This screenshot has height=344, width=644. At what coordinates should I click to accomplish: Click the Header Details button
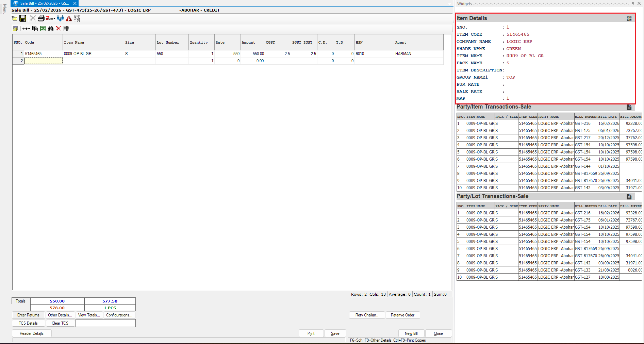(x=32, y=333)
